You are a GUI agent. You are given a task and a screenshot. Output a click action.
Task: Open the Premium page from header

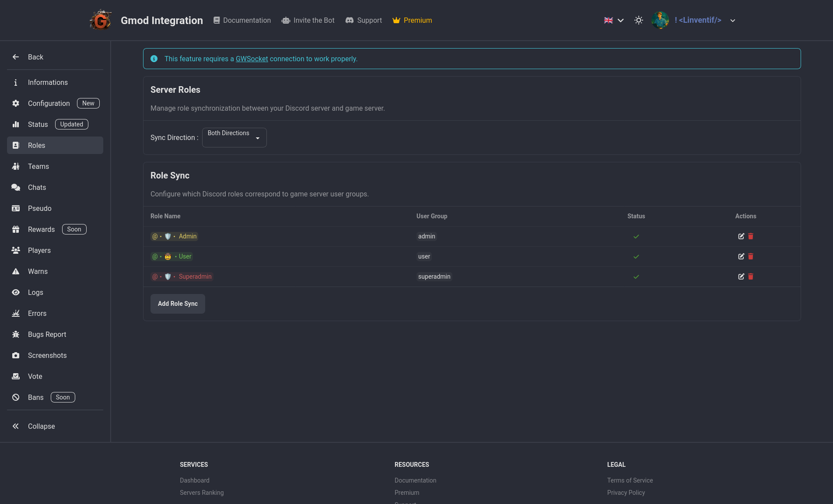coord(412,20)
